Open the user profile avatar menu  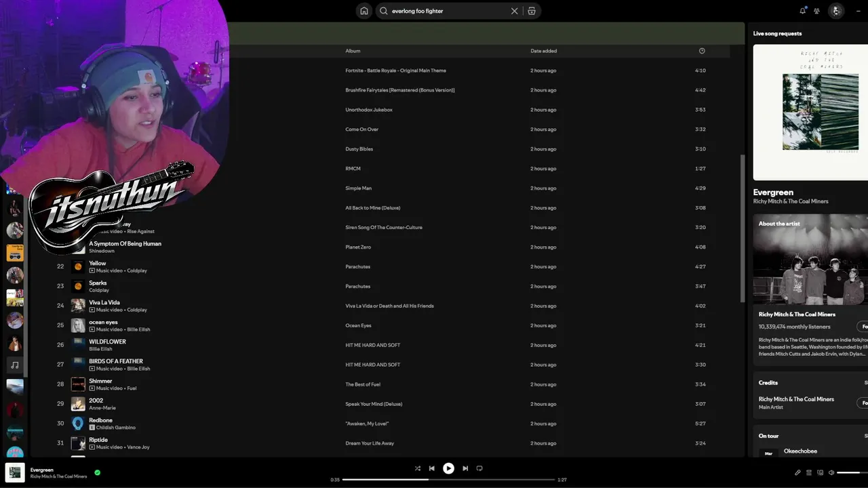(836, 11)
